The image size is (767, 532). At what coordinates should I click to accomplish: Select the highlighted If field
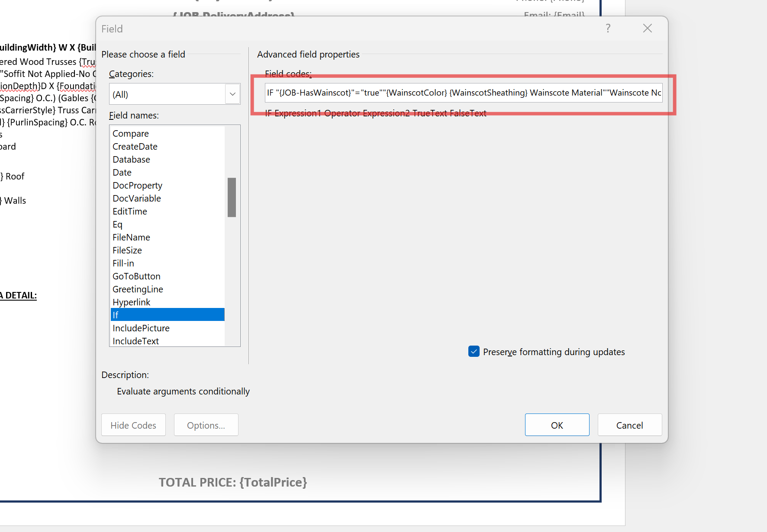point(167,315)
